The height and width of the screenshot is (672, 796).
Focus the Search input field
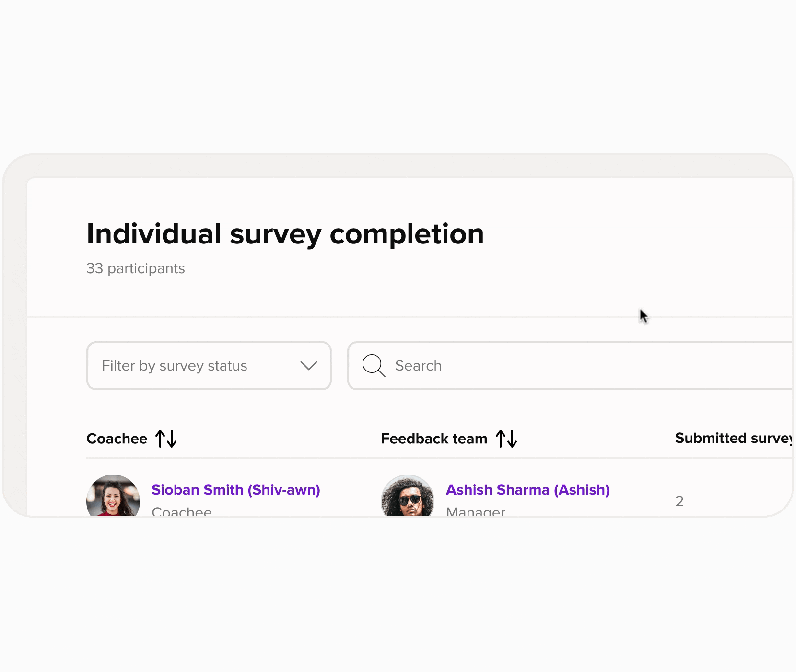click(575, 366)
